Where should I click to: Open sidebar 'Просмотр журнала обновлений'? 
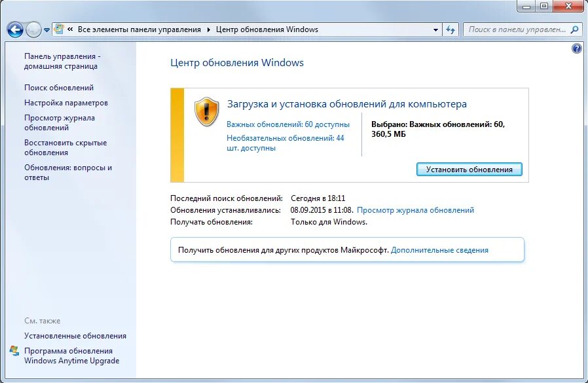point(60,122)
